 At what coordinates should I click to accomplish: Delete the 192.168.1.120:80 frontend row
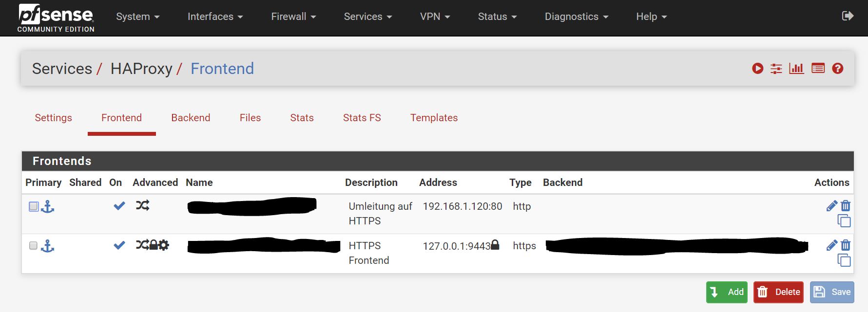846,206
